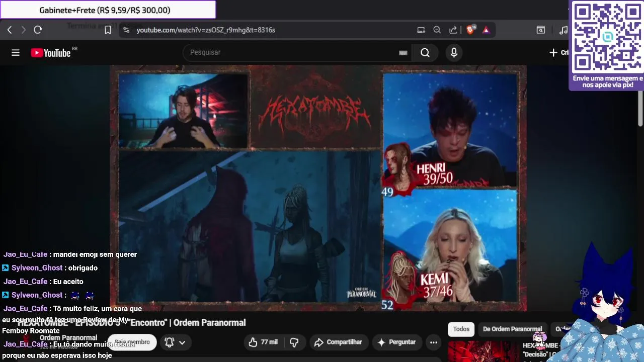Click the share page icon in the address bar

point(453,30)
